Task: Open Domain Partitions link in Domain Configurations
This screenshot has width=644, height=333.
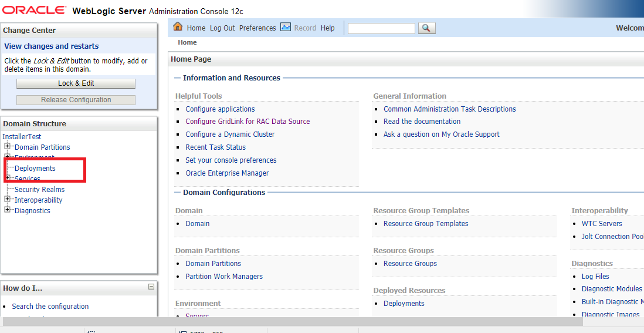Action: click(x=213, y=264)
